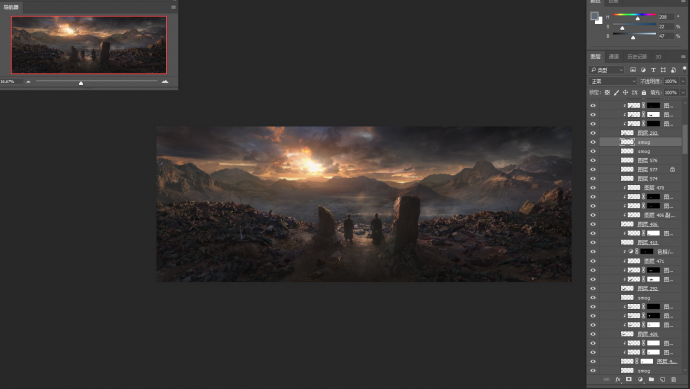The image size is (690, 389).
Task: Delete the layer using the trash icon
Action: click(x=674, y=379)
